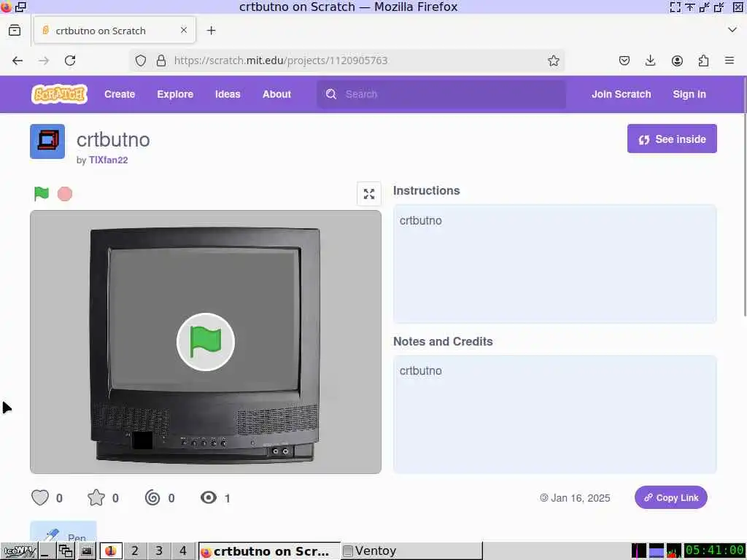Viewport: 747px width, 560px height.
Task: Click taskbar show desktop icon
Action: [45, 551]
